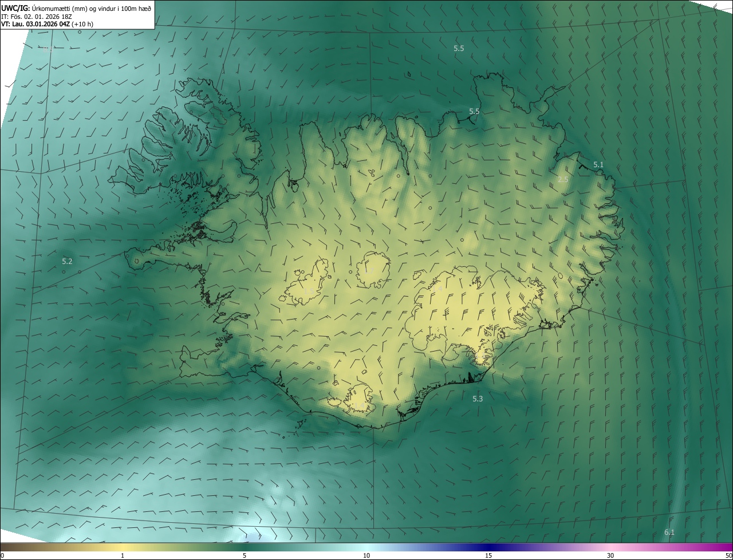Click the 2.5 value in northeast Iceland
Viewport: 733px width, 560px height.
[563, 179]
